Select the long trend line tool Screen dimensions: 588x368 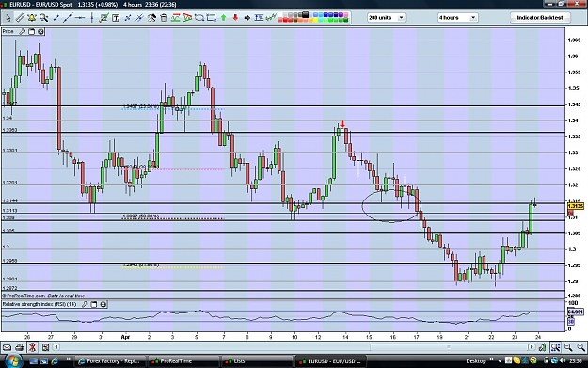coord(68,18)
